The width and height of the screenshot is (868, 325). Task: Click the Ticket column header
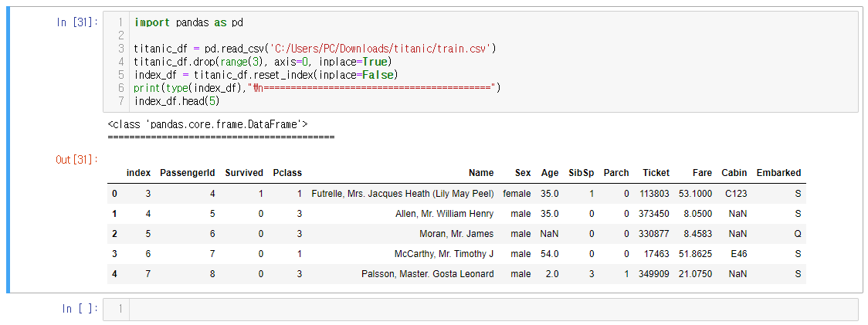656,173
